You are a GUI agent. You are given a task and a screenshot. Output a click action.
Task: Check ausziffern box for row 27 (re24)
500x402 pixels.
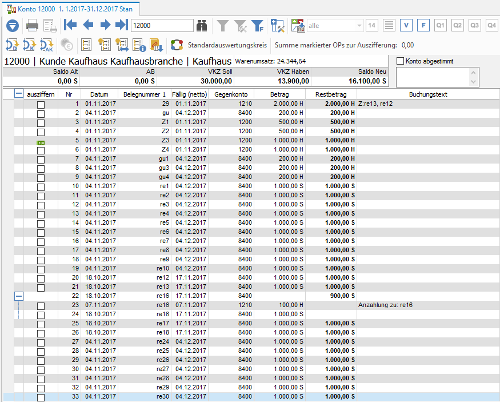[41, 343]
